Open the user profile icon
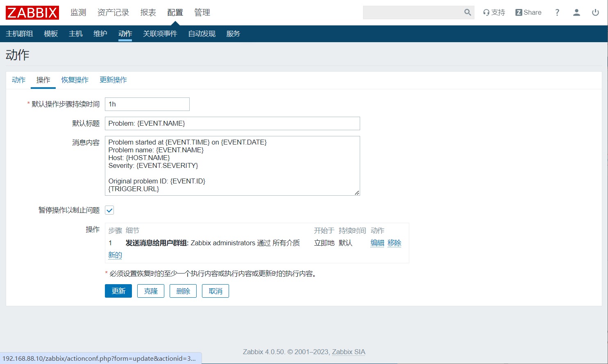Viewport: 608px width, 364px height. 576,12
